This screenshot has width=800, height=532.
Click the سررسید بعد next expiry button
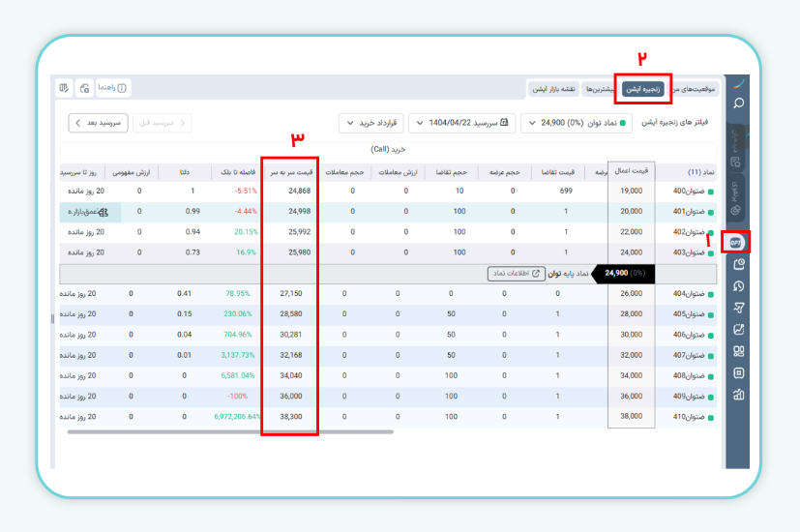coord(99,123)
